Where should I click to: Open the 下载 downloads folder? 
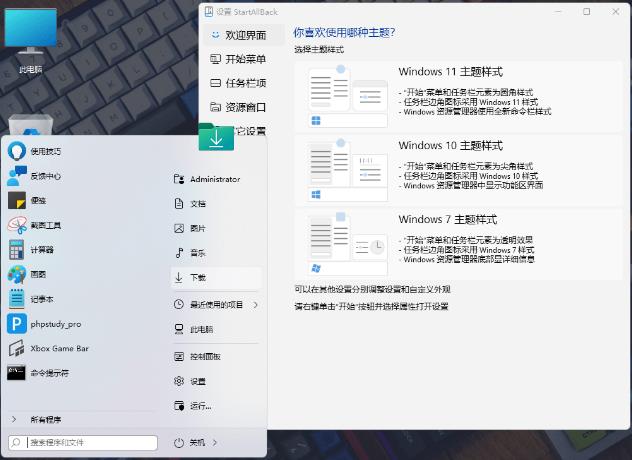[216, 277]
